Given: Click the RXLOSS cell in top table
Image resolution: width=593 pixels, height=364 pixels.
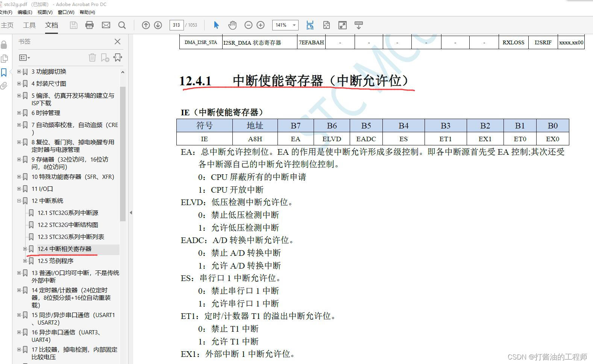Looking at the screenshot, I should 513,42.
